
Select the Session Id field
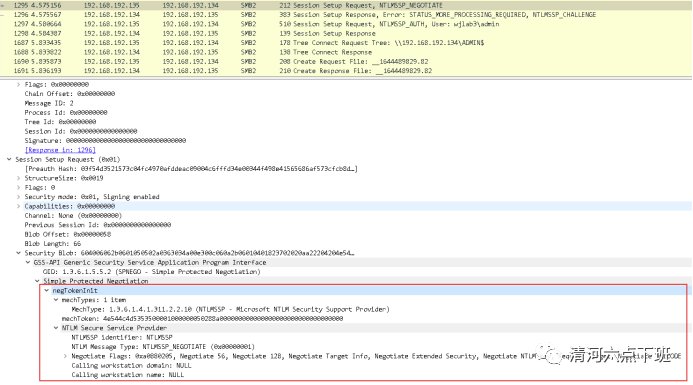tap(81, 131)
